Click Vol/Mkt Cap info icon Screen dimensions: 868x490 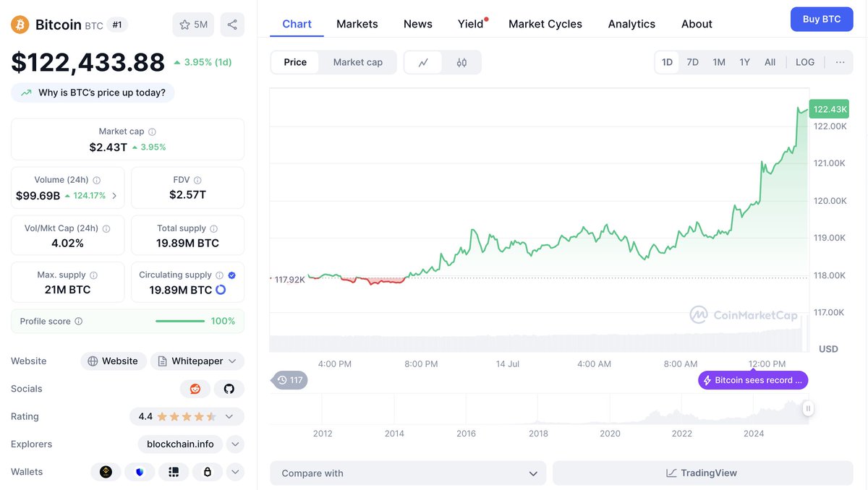[x=106, y=228]
